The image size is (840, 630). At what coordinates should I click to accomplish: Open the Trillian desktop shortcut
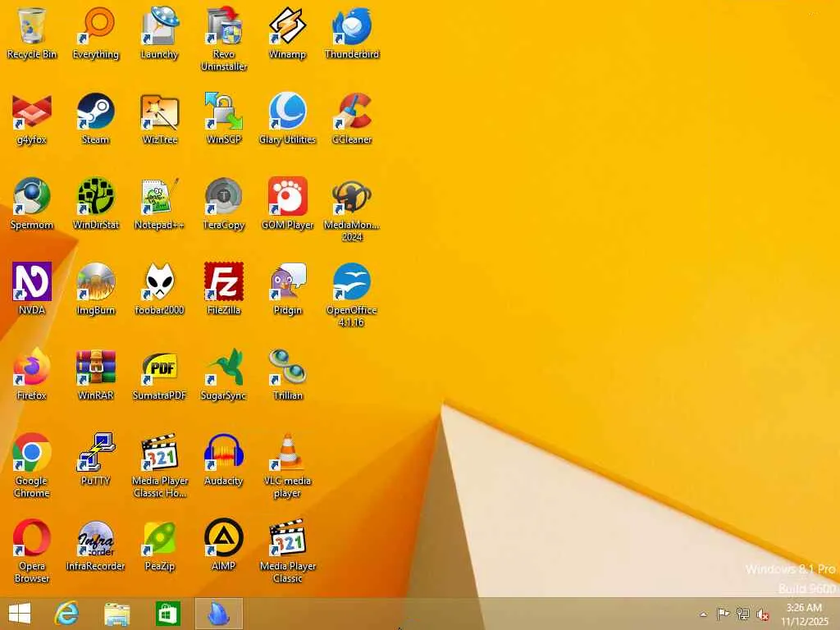(288, 374)
